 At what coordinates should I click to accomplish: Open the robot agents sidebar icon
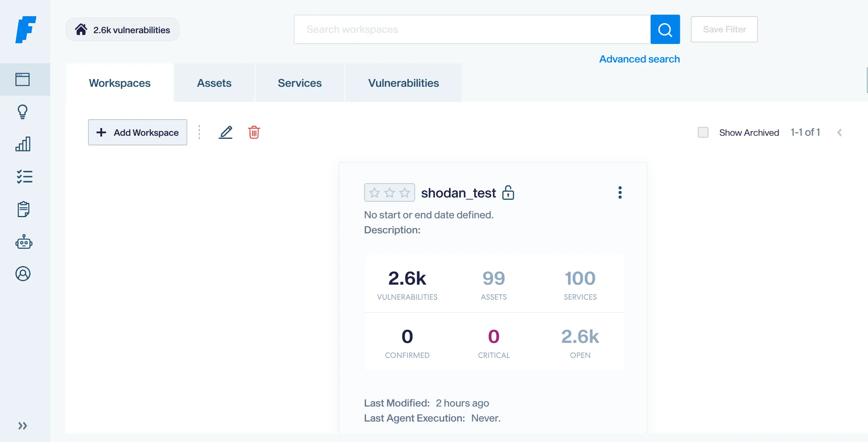click(x=24, y=242)
